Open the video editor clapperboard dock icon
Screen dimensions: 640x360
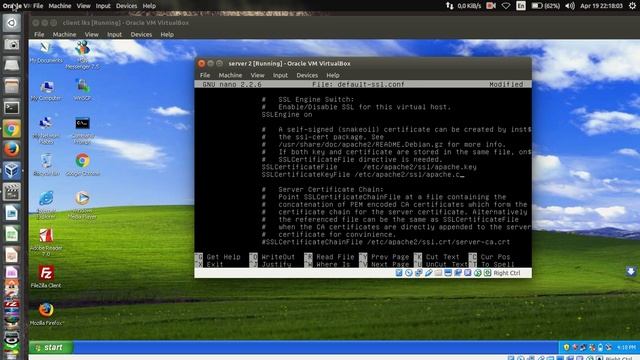pos(11,192)
